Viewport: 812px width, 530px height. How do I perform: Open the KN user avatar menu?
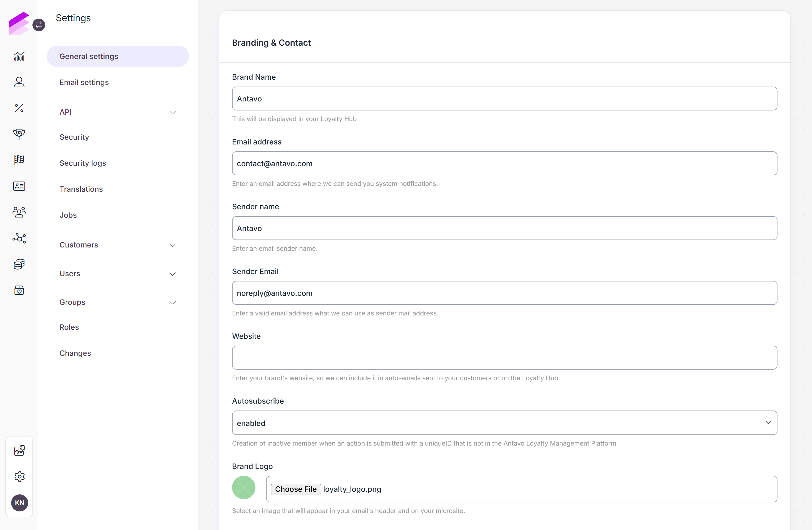19,502
